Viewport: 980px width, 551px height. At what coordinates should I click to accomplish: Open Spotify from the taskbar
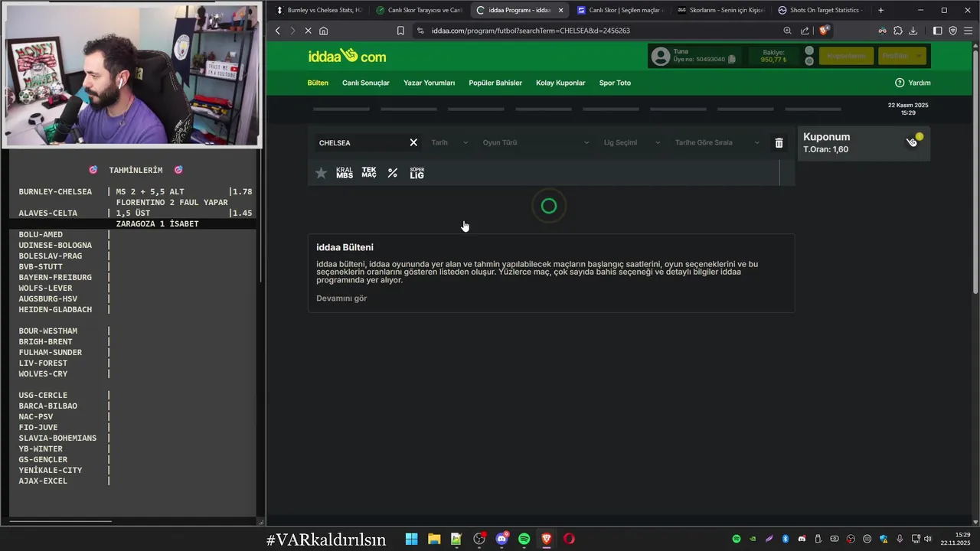point(524,539)
